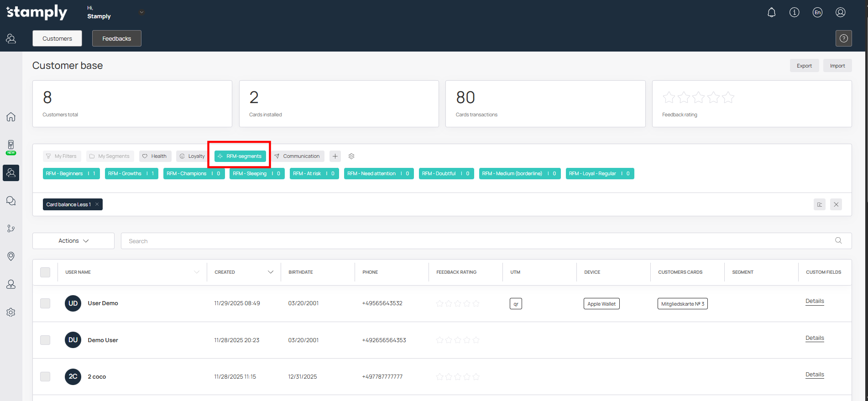Open the filter settings gear icon

point(351,156)
